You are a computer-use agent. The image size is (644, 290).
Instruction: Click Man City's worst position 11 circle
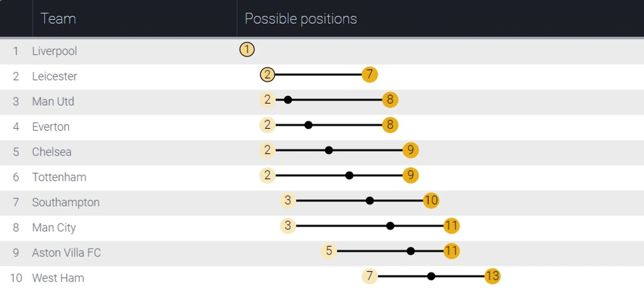tap(451, 226)
